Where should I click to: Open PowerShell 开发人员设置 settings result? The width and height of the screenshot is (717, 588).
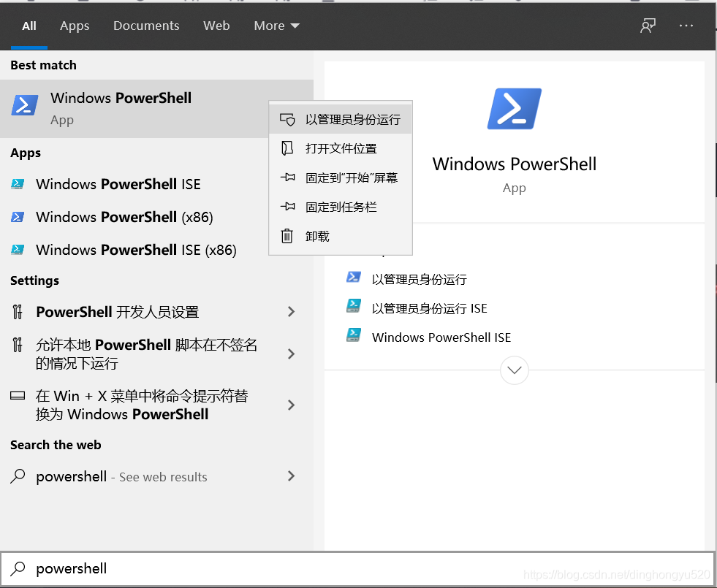pyautogui.click(x=157, y=312)
